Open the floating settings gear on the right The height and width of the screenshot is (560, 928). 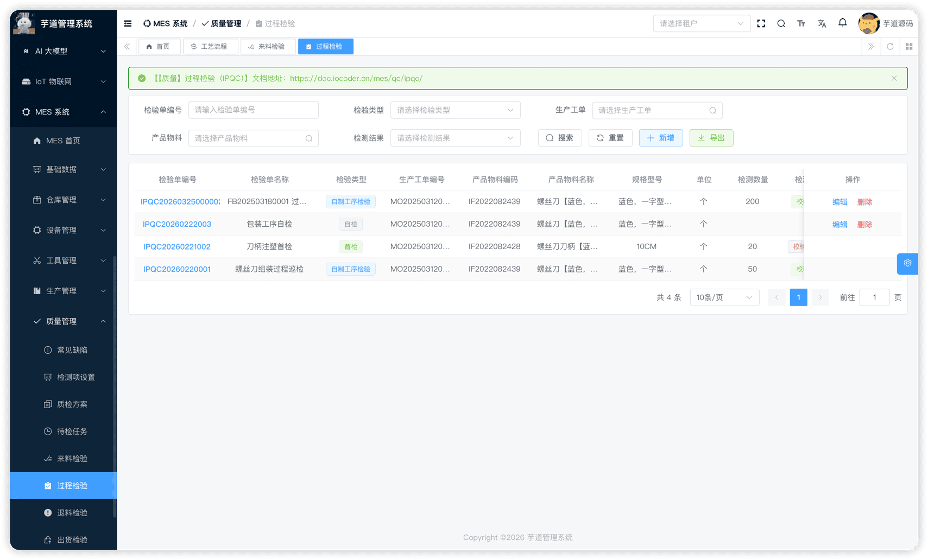[907, 264]
